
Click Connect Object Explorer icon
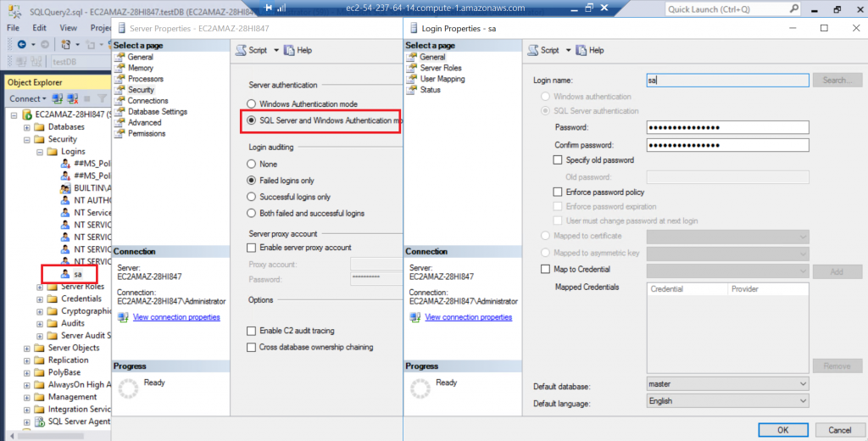click(x=57, y=98)
